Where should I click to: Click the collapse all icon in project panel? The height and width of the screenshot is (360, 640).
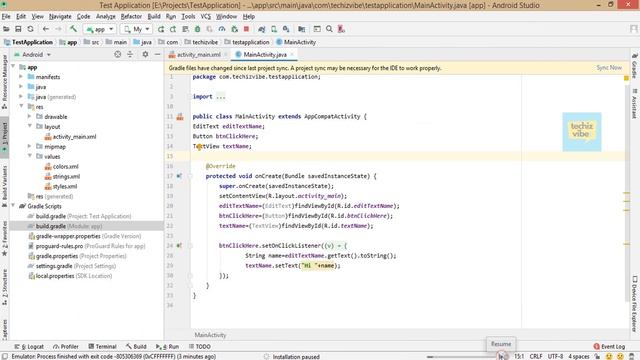point(130,54)
